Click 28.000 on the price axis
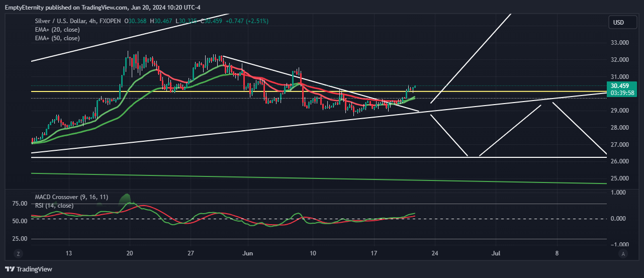Image resolution: width=644 pixels, height=278 pixels. tap(619, 128)
